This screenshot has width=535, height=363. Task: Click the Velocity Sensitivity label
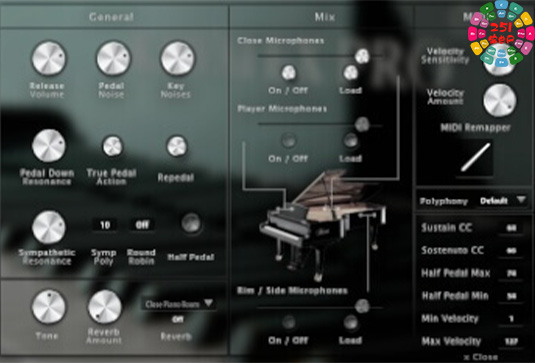tap(445, 56)
